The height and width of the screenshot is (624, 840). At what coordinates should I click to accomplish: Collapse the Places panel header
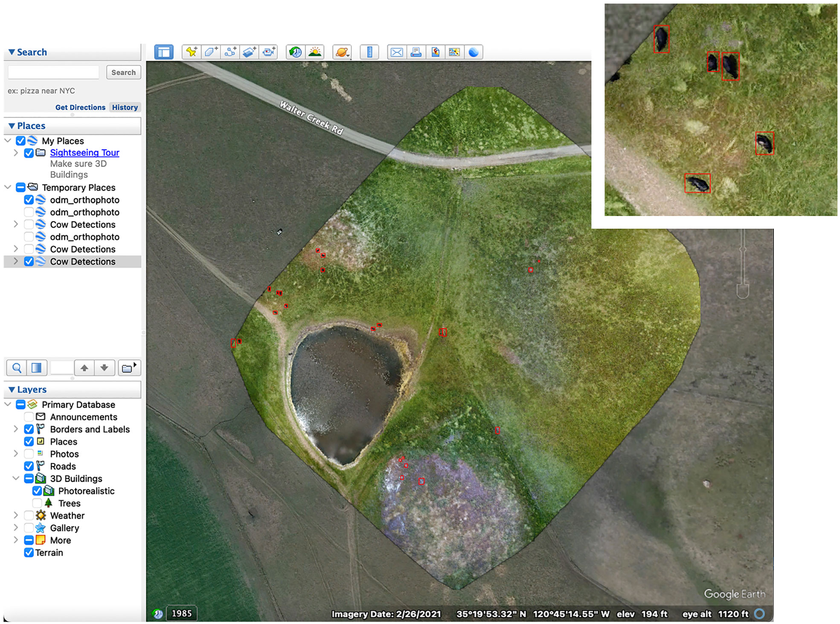(x=73, y=126)
